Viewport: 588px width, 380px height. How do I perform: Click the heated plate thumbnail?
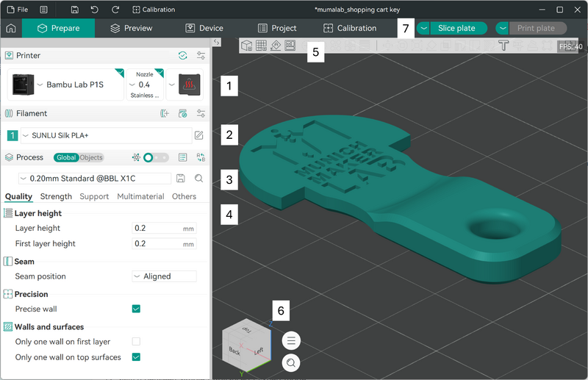pos(190,85)
